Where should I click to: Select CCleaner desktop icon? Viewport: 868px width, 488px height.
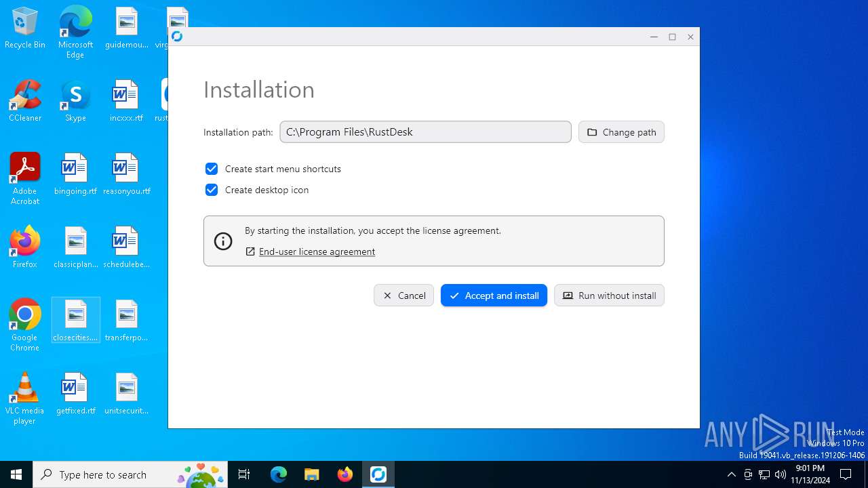tap(25, 102)
